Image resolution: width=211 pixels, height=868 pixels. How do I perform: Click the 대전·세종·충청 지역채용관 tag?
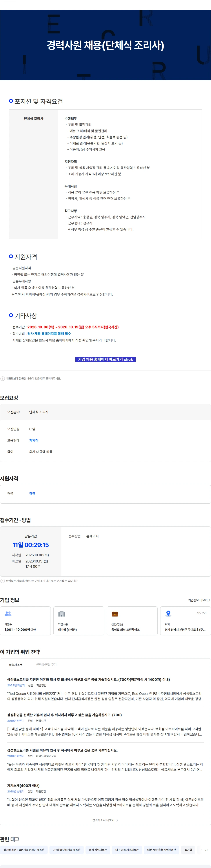(x=162, y=850)
